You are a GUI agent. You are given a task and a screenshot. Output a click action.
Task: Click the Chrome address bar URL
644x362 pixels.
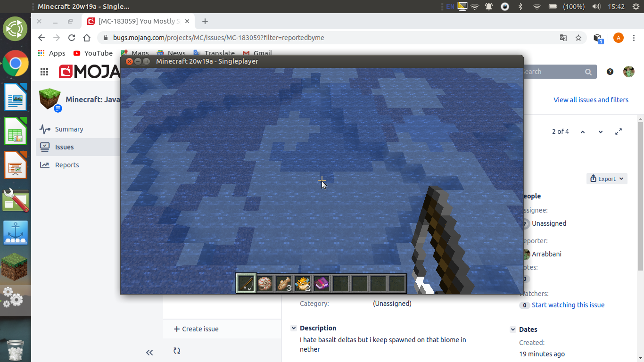(x=219, y=38)
